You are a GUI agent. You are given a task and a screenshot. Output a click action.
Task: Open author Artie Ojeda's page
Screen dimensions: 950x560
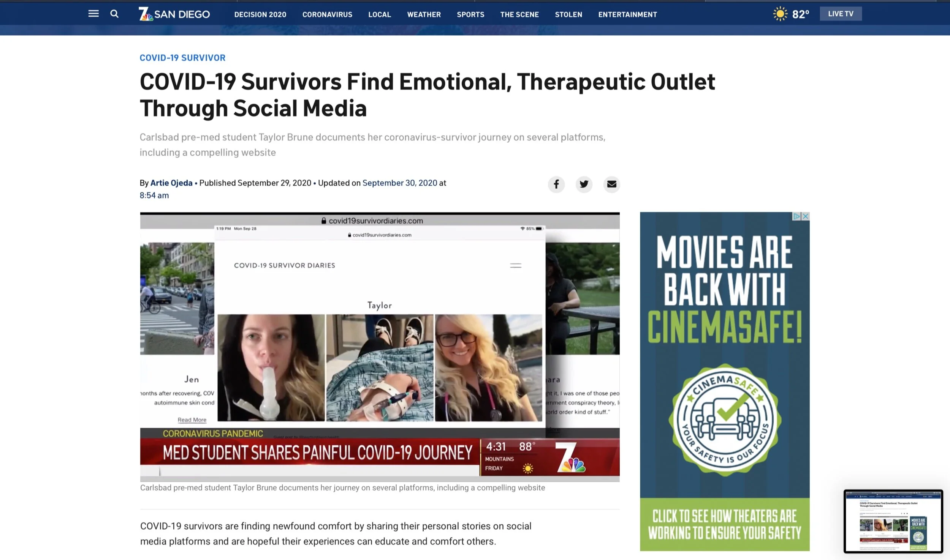(171, 183)
